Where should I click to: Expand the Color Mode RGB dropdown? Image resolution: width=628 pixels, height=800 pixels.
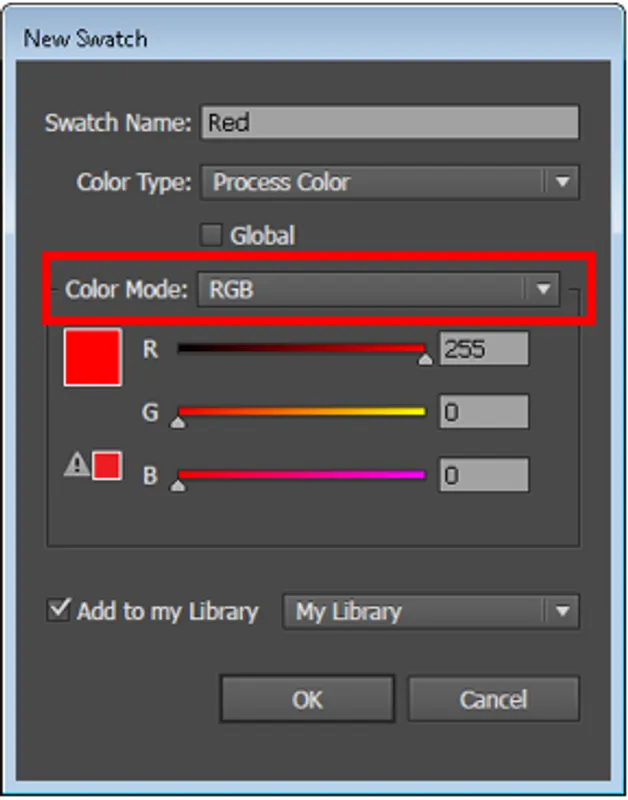(x=543, y=289)
